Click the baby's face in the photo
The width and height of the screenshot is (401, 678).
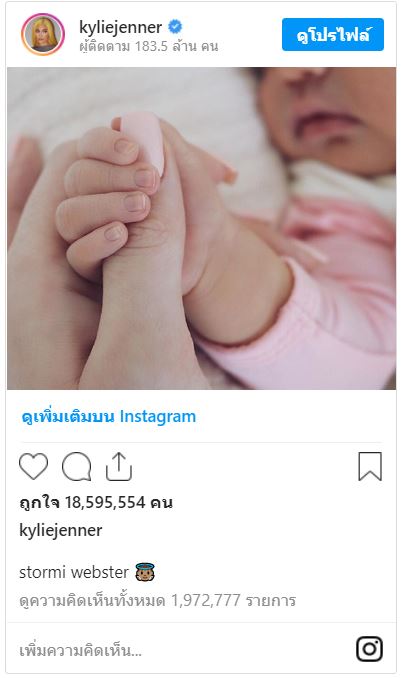click(x=327, y=115)
